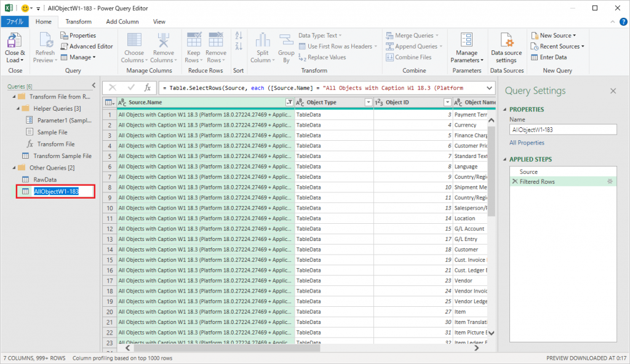Open the Object Type column filter dropdown
The image size is (630, 364).
369,103
